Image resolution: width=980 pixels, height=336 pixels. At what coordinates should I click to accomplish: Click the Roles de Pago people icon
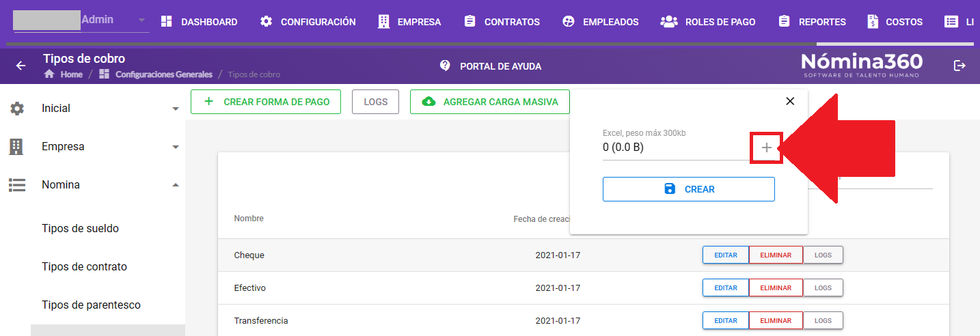[668, 22]
